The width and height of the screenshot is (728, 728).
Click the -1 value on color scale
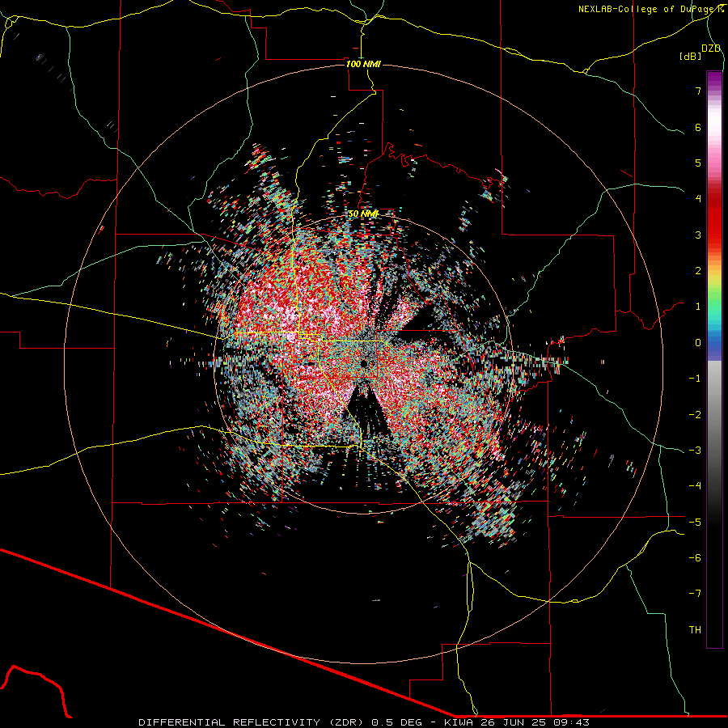695,379
